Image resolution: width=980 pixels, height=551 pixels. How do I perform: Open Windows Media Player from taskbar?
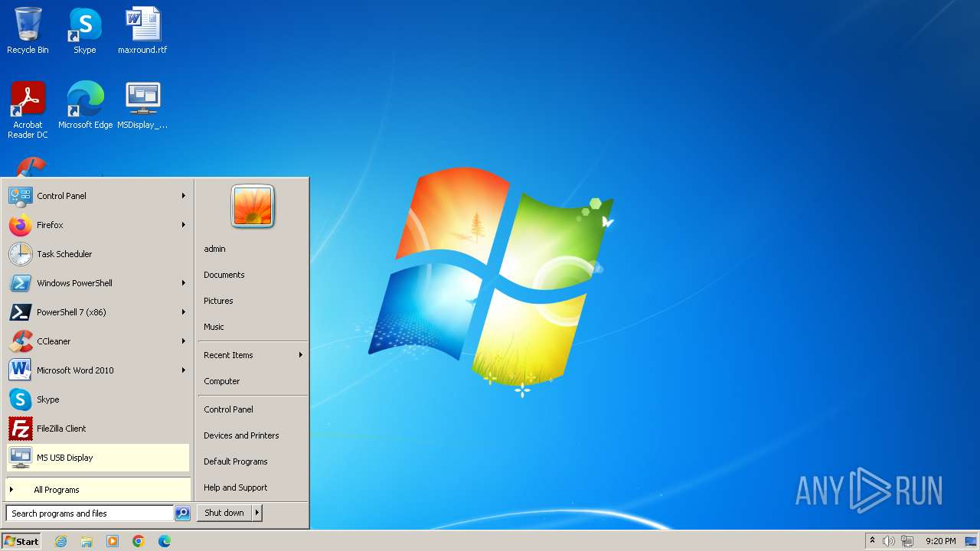[x=113, y=541]
